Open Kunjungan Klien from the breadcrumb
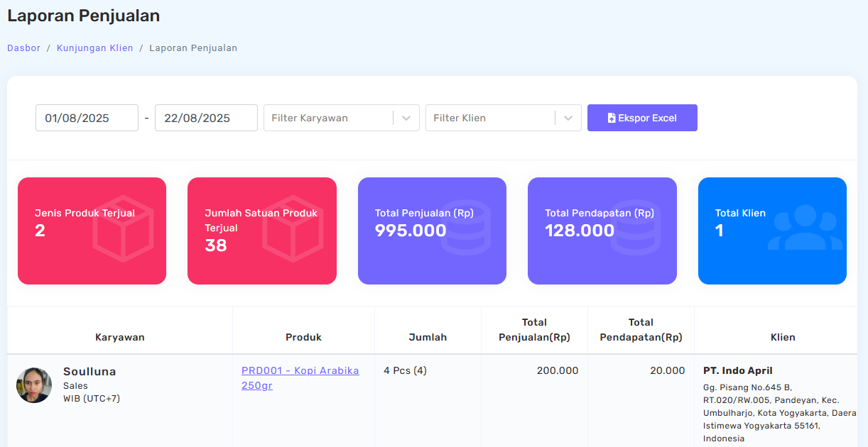The height and width of the screenshot is (447, 868). pyautogui.click(x=94, y=48)
